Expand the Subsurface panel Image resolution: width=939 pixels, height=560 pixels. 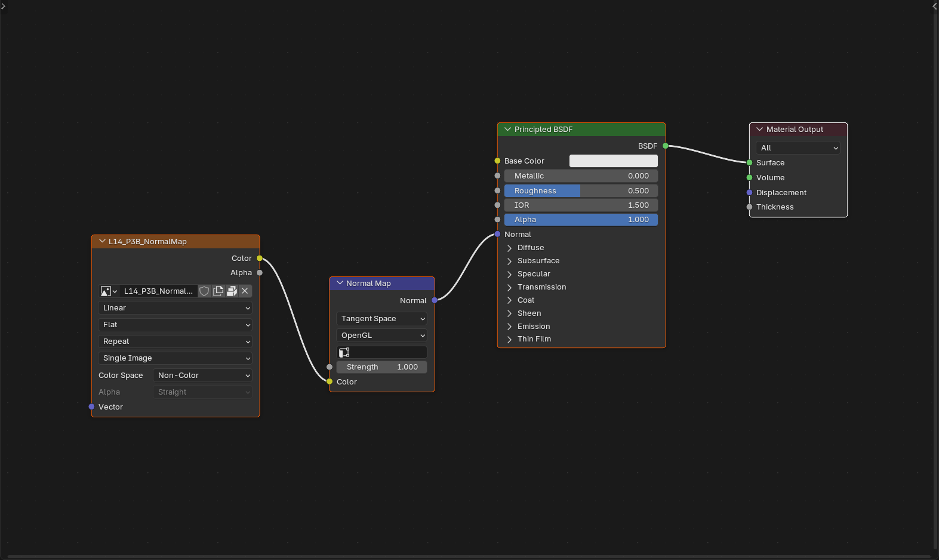(509, 261)
